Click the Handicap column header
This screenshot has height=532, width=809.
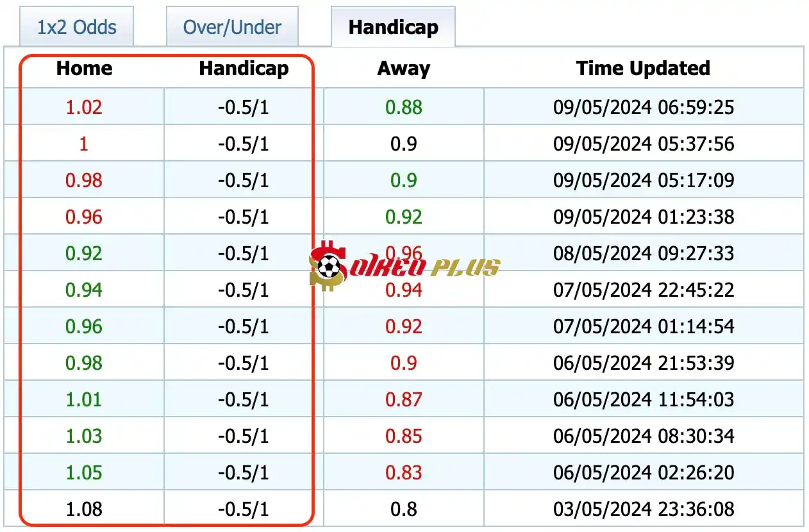click(x=244, y=69)
